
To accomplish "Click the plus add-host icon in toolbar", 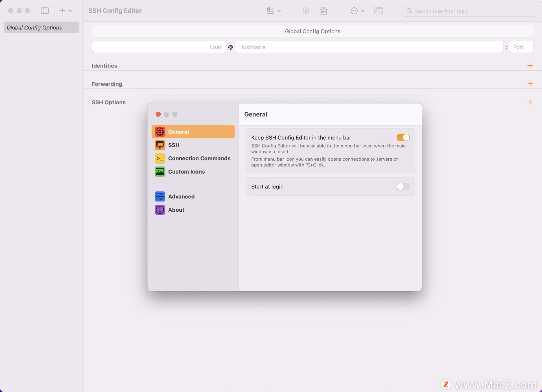I will 62,11.
